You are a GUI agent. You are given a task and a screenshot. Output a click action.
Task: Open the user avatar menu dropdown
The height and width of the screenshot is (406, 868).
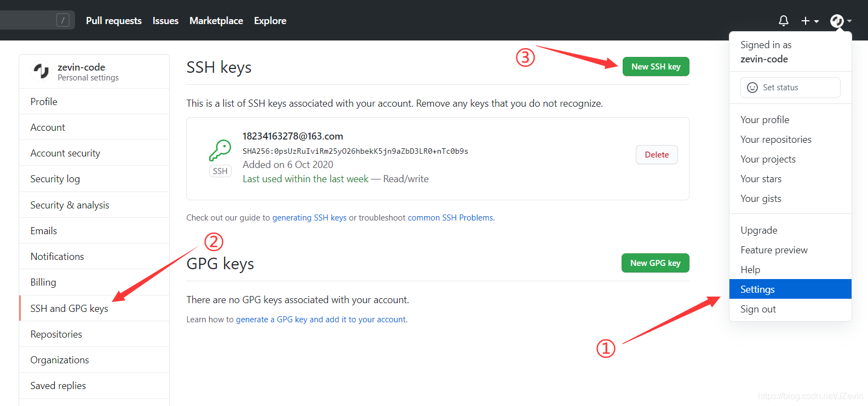tap(841, 21)
